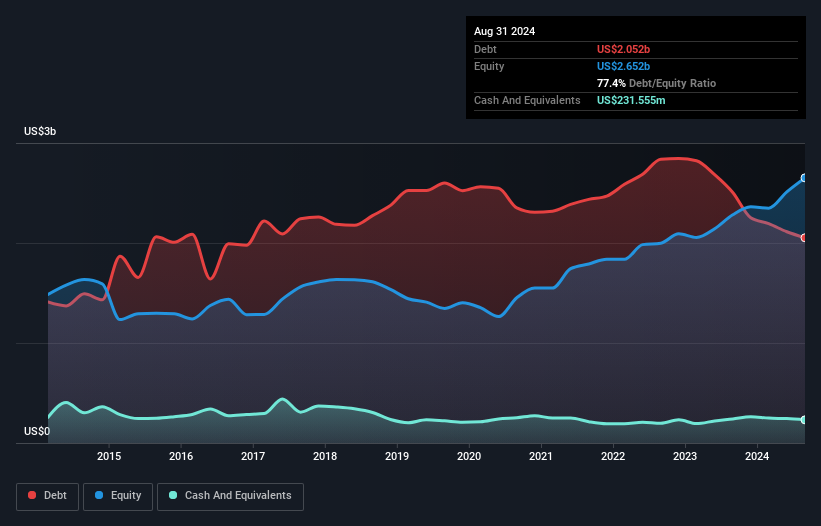Image resolution: width=821 pixels, height=526 pixels.
Task: Click the 77.4% Debt/Equity Ratio text
Action: point(656,83)
